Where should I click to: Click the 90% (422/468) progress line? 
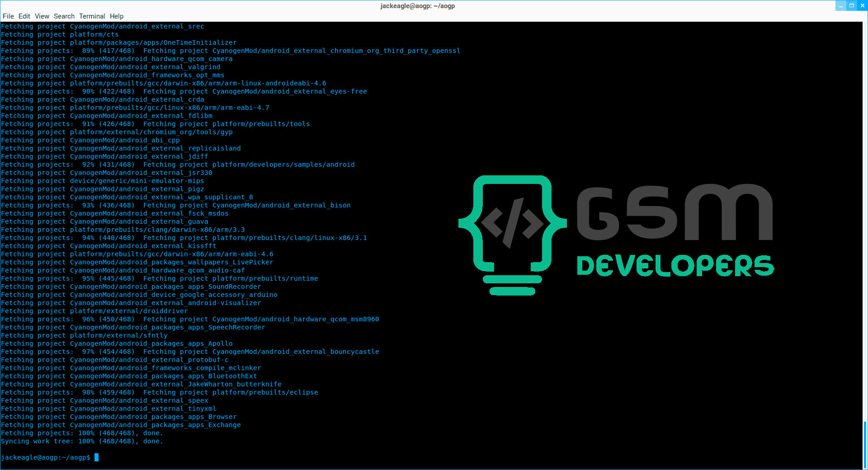(184, 91)
